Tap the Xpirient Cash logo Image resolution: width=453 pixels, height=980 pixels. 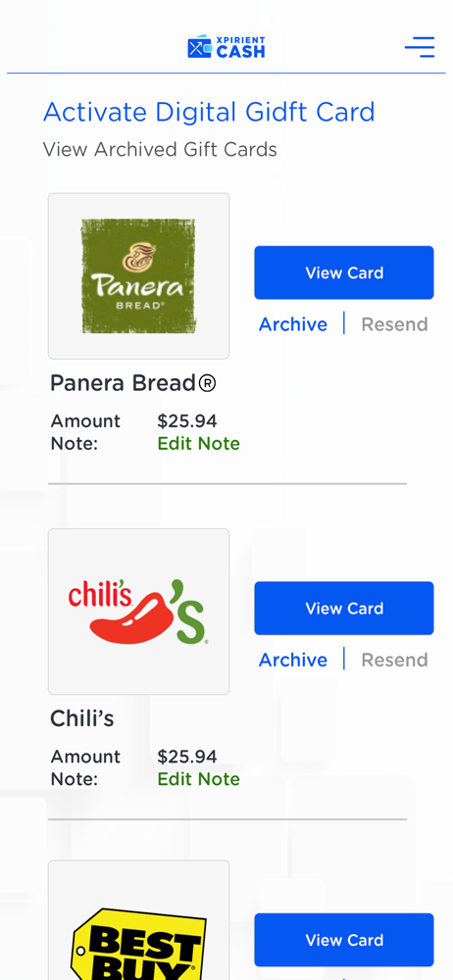(x=226, y=47)
